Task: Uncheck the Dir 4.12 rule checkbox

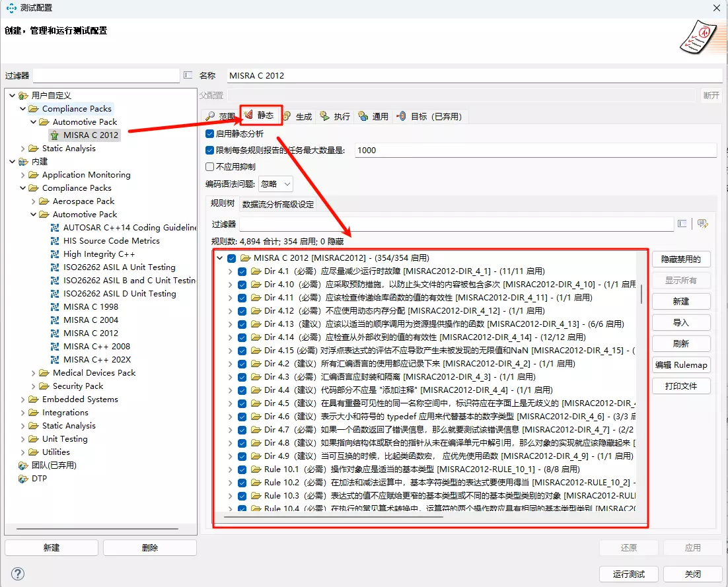Action: point(242,311)
